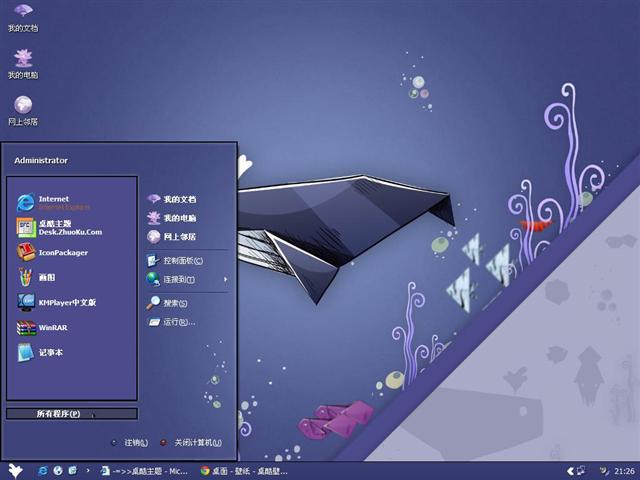Click the globe browser quick launch icon
The image size is (640, 480).
coord(58,471)
